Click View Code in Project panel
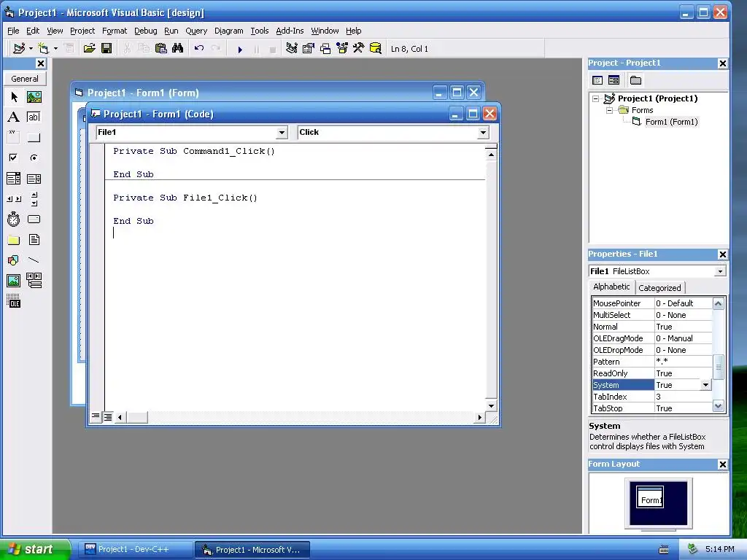Viewport: 747px width, 560px height. click(597, 80)
